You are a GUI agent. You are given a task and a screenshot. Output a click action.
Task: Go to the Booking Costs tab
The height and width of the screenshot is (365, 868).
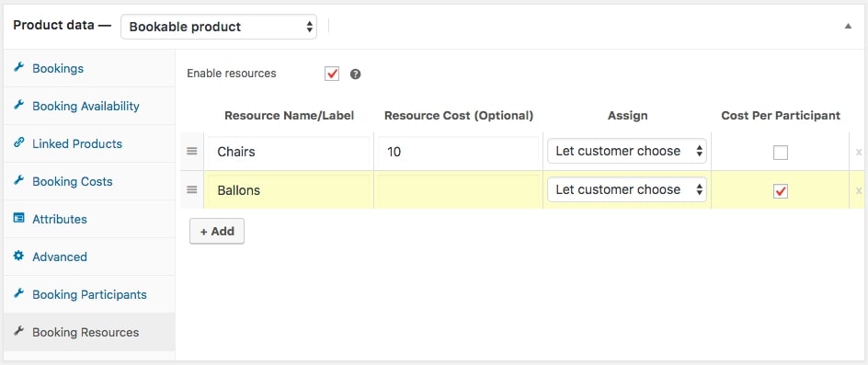point(89,181)
